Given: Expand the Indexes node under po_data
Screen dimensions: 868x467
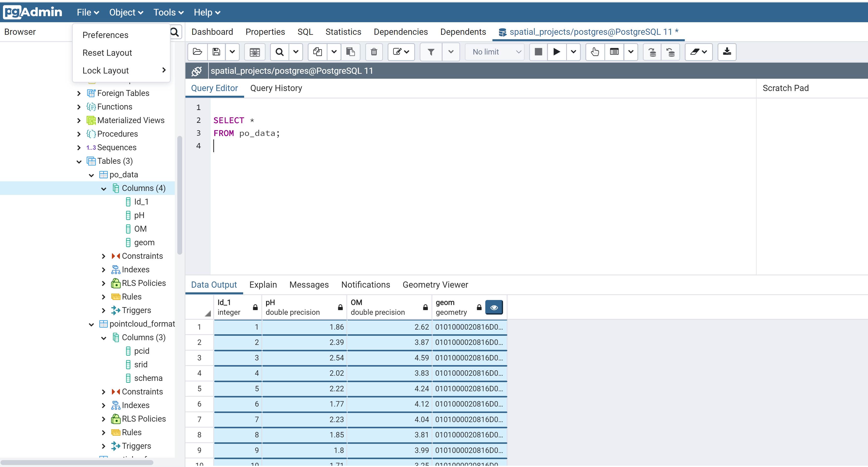Looking at the screenshot, I should [x=104, y=269].
